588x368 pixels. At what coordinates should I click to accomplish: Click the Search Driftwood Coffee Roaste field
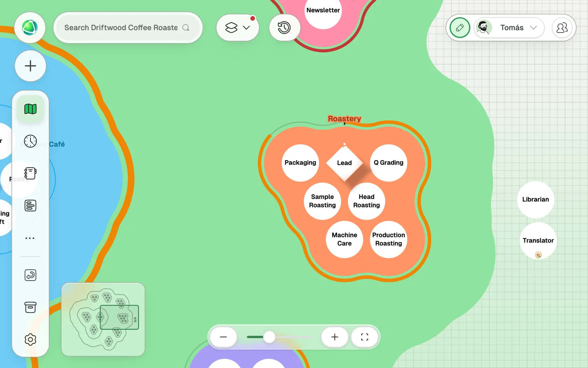pyautogui.click(x=128, y=28)
